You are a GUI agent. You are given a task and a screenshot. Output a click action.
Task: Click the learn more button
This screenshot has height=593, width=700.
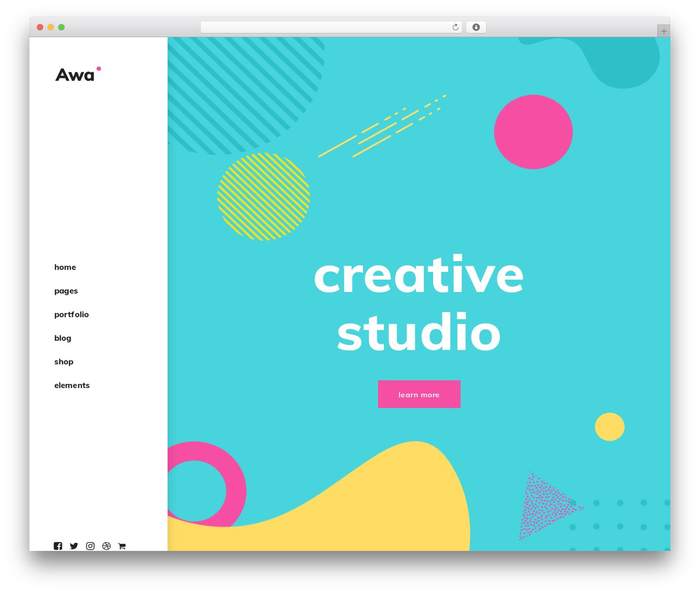[419, 394]
